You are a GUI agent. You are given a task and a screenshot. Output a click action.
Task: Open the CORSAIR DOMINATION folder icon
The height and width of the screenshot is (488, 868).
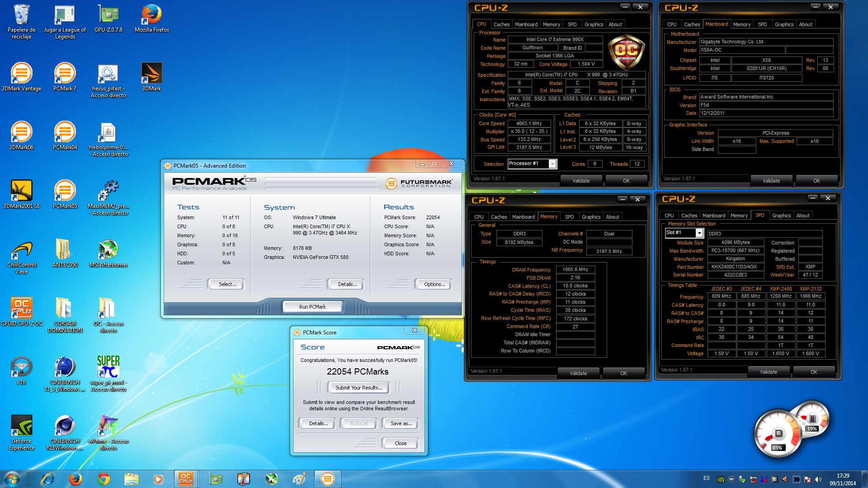[65, 315]
